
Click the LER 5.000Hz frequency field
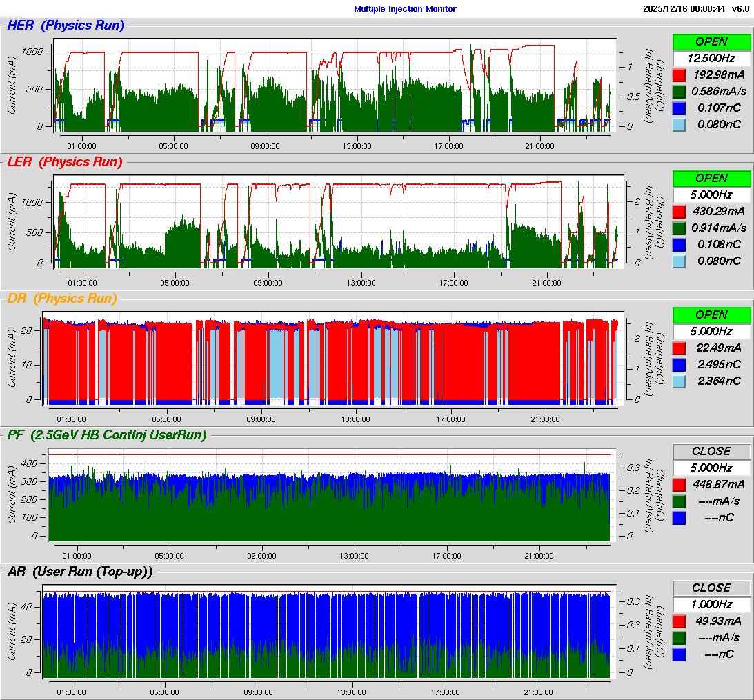[x=711, y=194]
